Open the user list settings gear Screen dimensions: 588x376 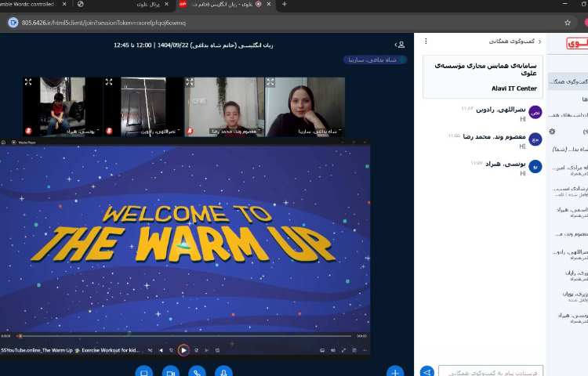pos(552,132)
